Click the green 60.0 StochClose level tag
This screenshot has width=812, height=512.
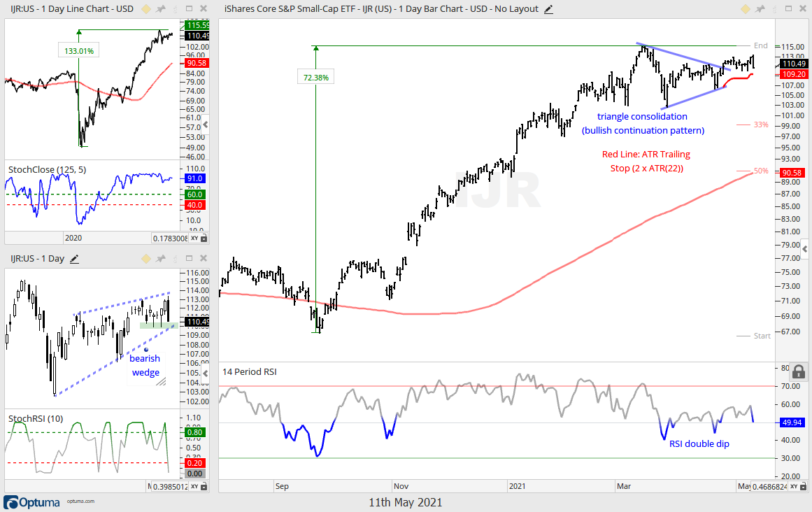point(194,194)
